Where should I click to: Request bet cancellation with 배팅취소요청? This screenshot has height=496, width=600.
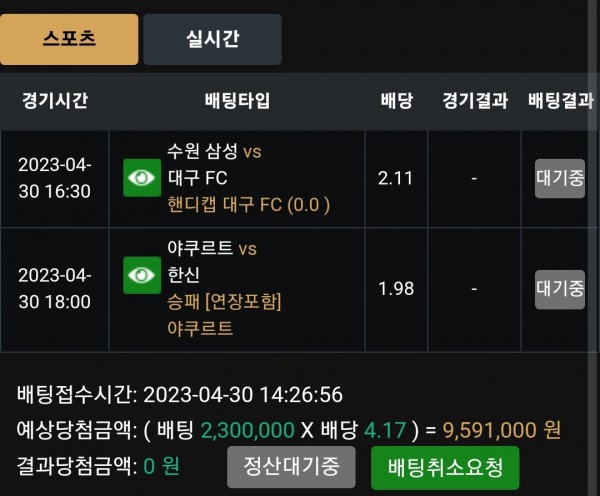(x=445, y=468)
